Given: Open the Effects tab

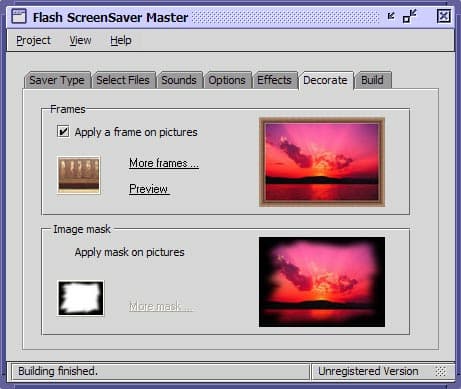Looking at the screenshot, I should 274,80.
